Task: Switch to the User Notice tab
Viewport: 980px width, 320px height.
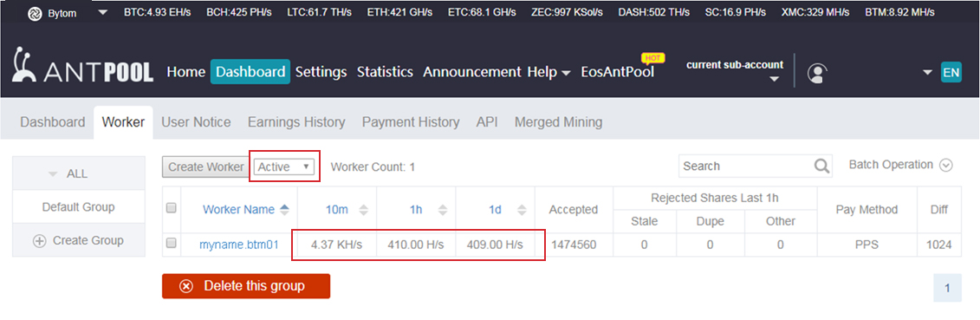Action: (196, 122)
